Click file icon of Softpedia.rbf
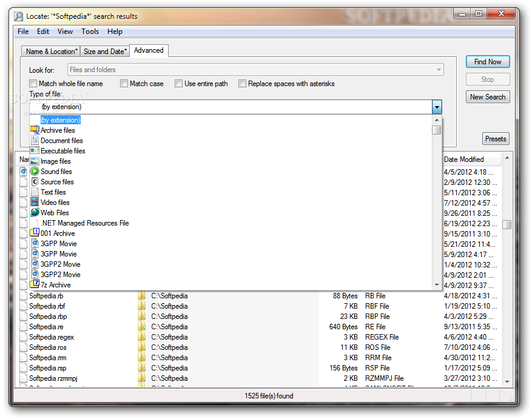Viewport: 532px width, 419px height. (x=24, y=306)
